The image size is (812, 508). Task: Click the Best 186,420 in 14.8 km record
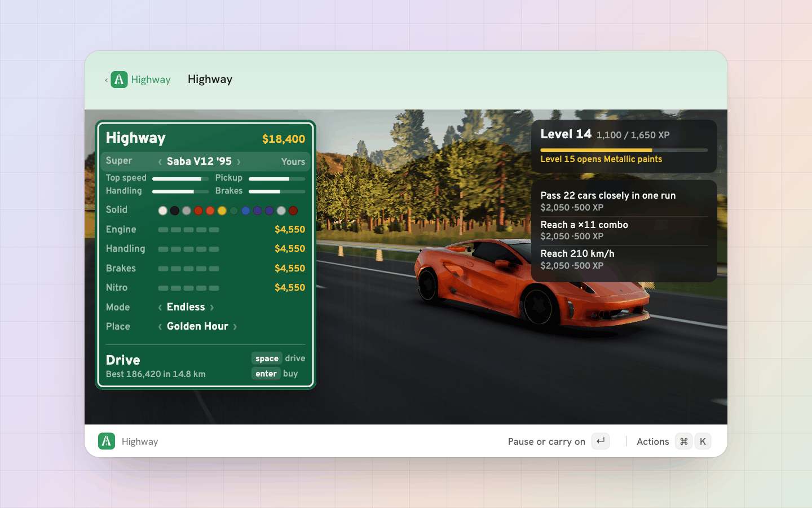156,374
